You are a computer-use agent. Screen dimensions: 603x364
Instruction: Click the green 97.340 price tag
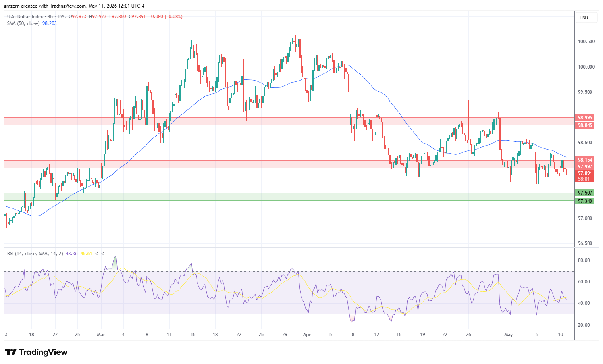585,201
